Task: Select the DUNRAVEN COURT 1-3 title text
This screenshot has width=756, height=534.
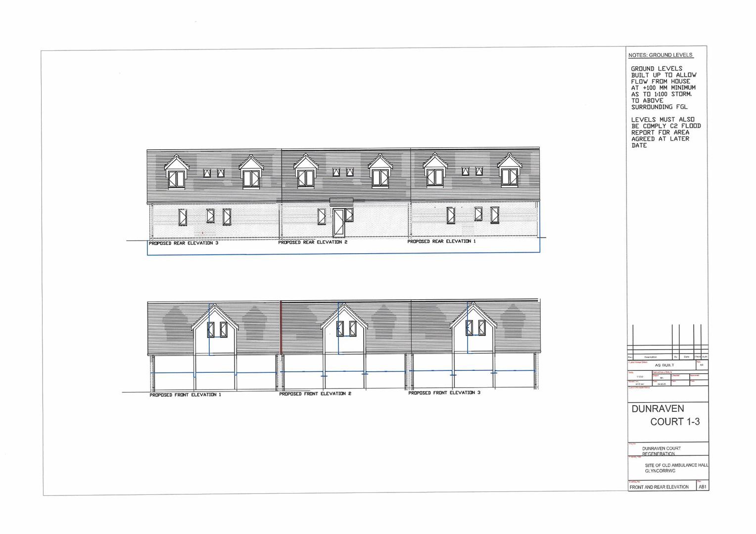Action: (663, 414)
